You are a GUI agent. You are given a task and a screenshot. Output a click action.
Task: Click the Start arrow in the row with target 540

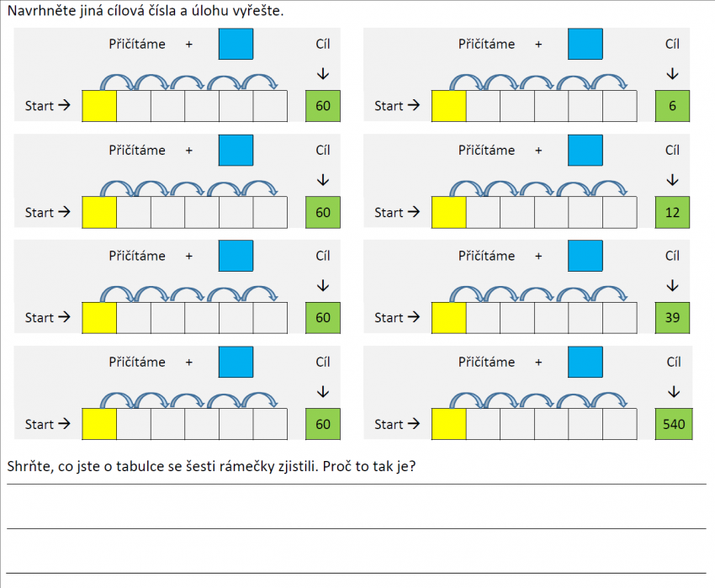[x=414, y=424]
